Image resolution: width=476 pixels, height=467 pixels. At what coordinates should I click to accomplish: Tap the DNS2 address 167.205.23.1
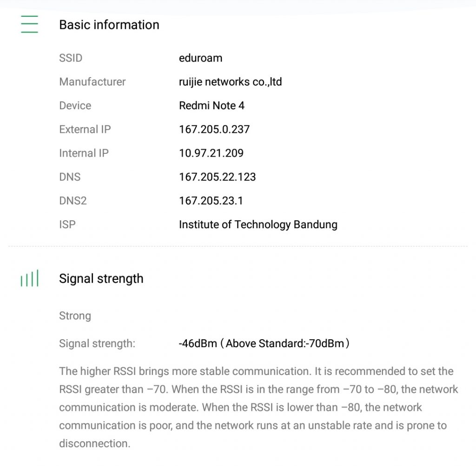click(x=211, y=201)
